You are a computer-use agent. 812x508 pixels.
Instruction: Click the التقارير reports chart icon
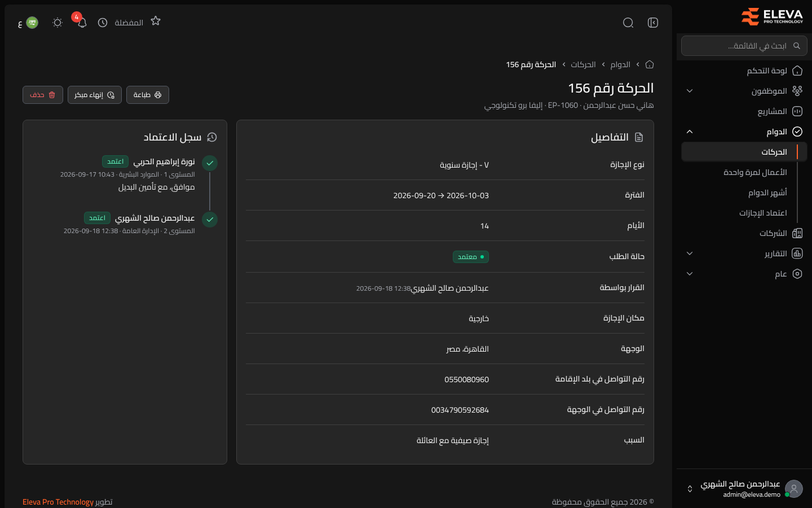(797, 253)
